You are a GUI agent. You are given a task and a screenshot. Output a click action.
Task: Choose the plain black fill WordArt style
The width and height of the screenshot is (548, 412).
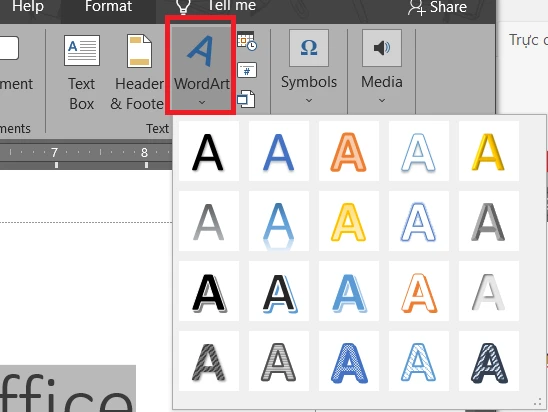[209, 151]
